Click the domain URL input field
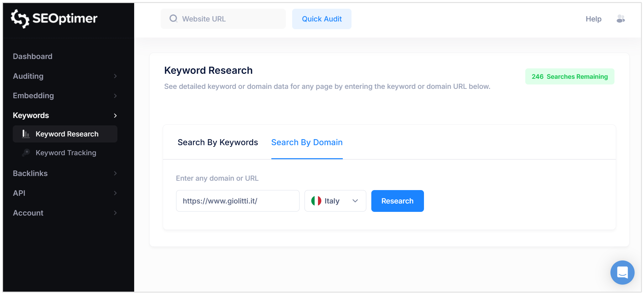644x295 pixels. tap(237, 201)
